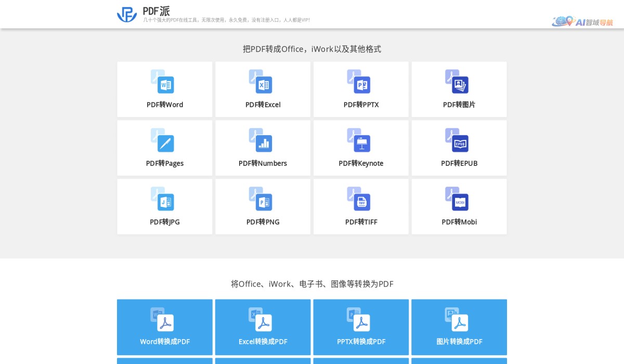Open the PDF转Pages conversion tool

click(165, 148)
